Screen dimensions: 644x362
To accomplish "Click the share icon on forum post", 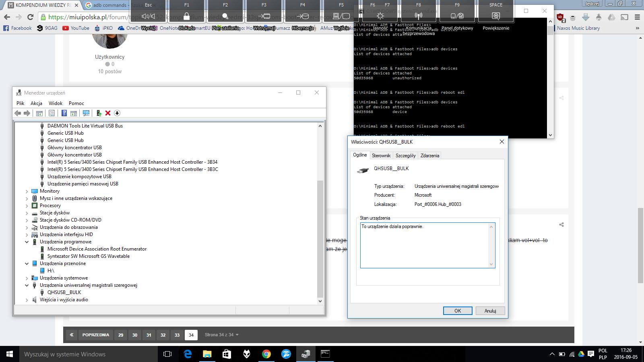I will point(561,225).
